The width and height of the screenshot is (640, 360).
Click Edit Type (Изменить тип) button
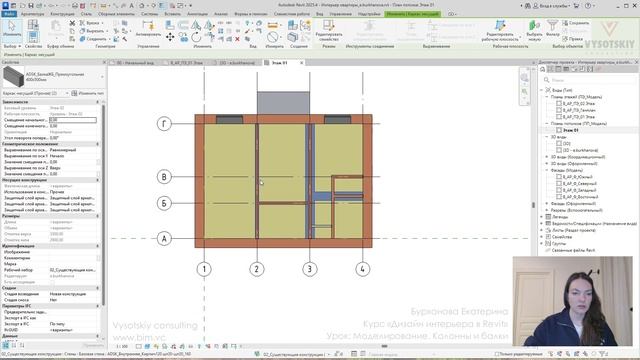pos(88,93)
